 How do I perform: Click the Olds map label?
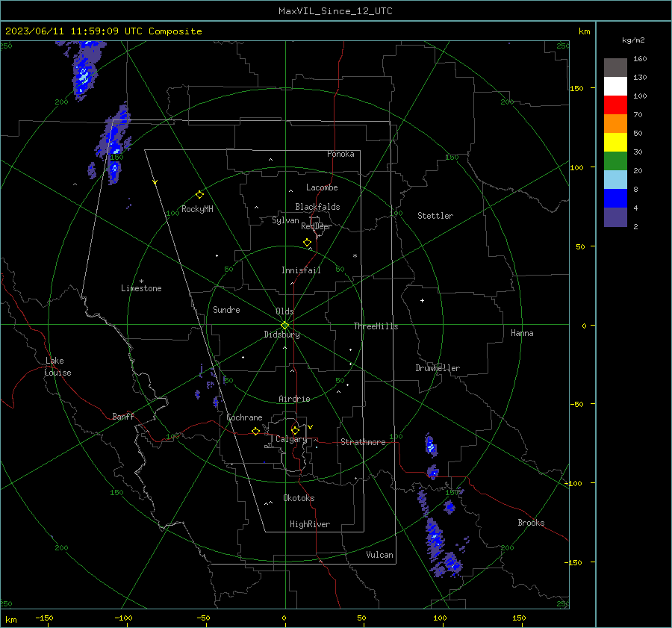pos(284,311)
